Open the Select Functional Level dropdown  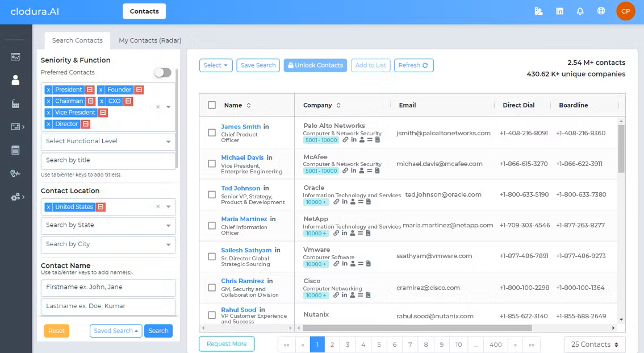(x=107, y=141)
